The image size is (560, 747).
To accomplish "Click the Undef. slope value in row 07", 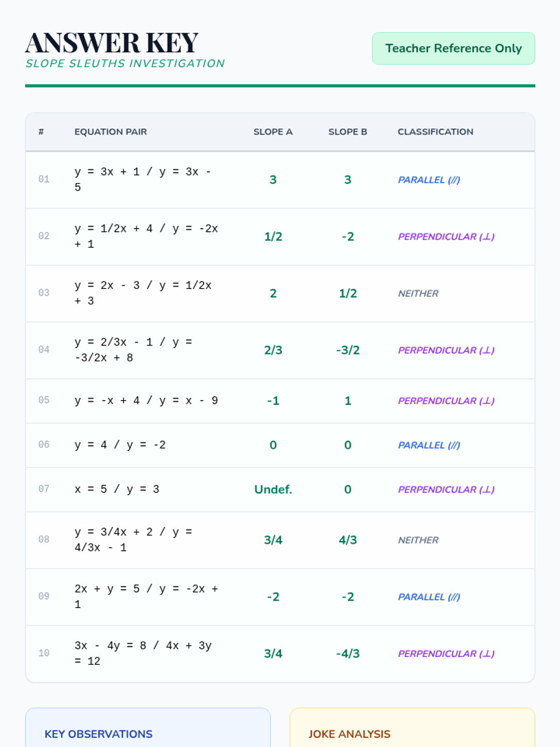I will pos(273,489).
